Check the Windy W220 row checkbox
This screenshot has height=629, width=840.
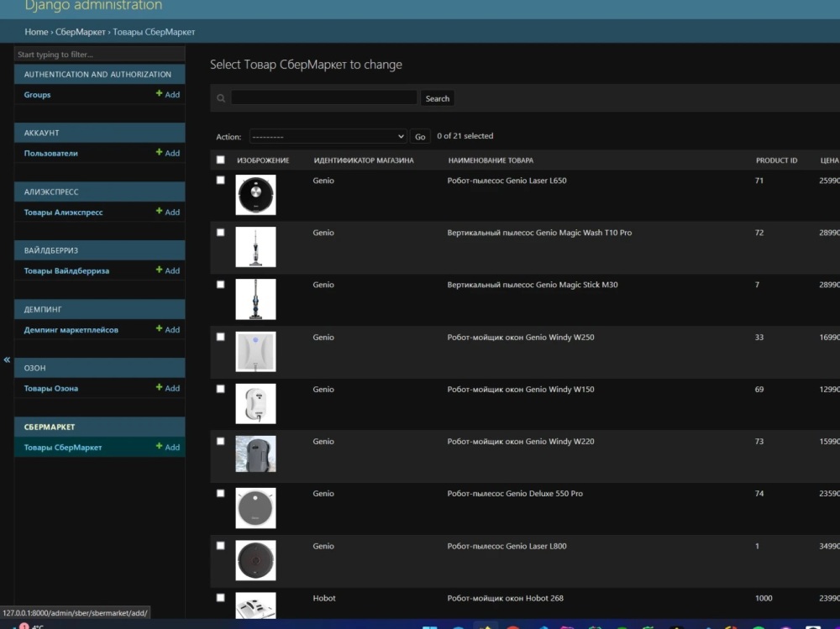pyautogui.click(x=221, y=441)
